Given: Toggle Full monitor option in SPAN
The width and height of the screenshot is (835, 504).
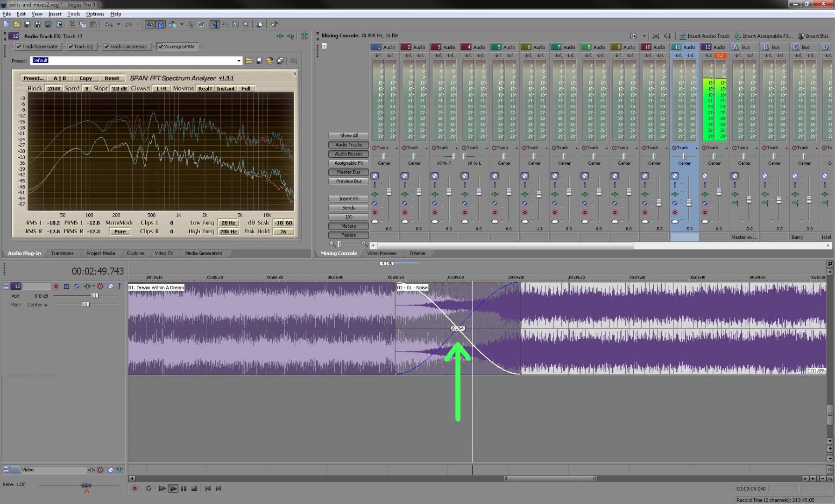Looking at the screenshot, I should tap(246, 89).
